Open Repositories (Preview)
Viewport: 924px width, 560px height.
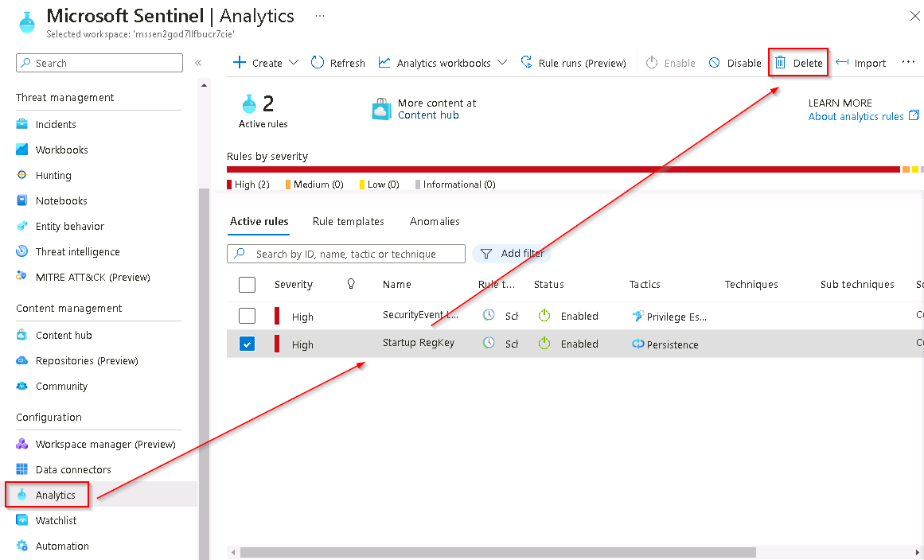[87, 360]
